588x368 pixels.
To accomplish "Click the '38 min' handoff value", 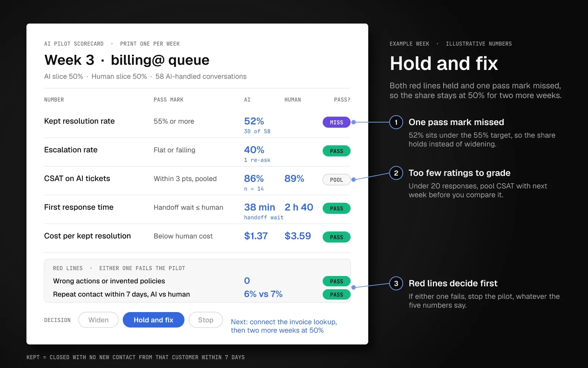I will 259,207.
